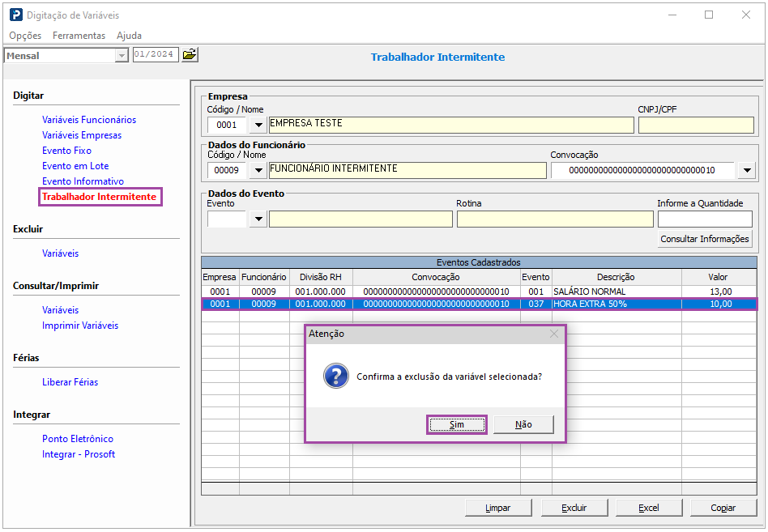Viewport: 768px width, 532px height.
Task: Expand the Evento dropdown arrow
Action: (258, 219)
